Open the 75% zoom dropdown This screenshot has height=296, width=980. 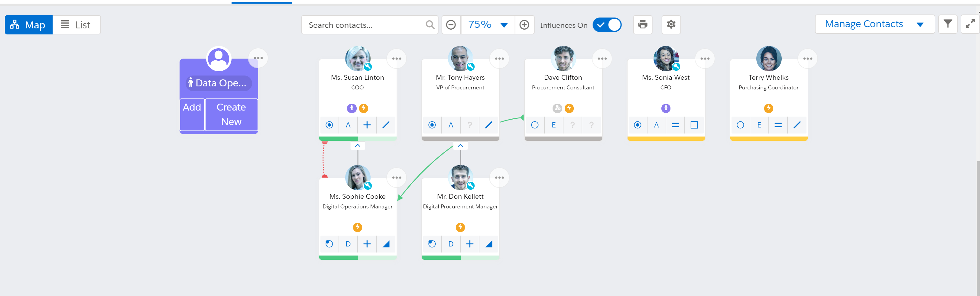[488, 25]
